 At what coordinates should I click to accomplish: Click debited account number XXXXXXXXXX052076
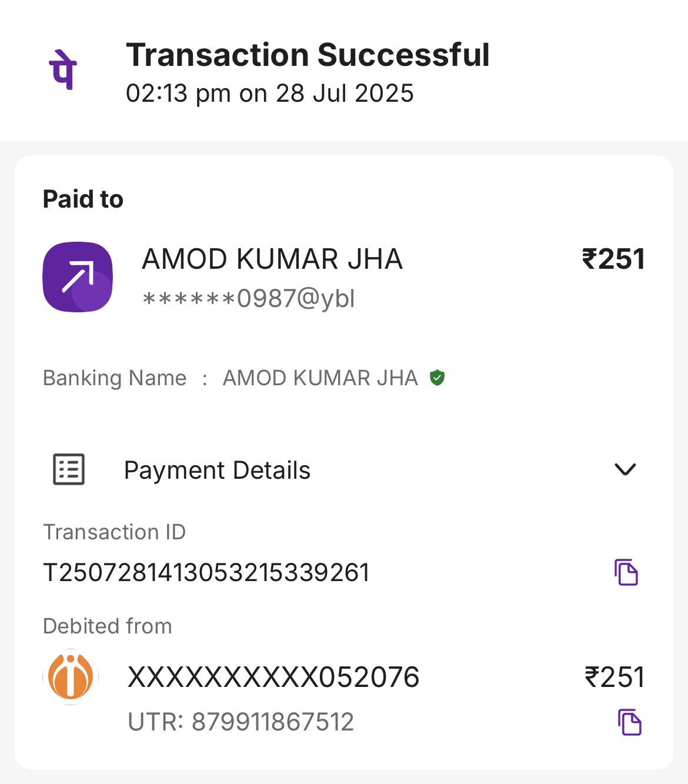pyautogui.click(x=273, y=677)
